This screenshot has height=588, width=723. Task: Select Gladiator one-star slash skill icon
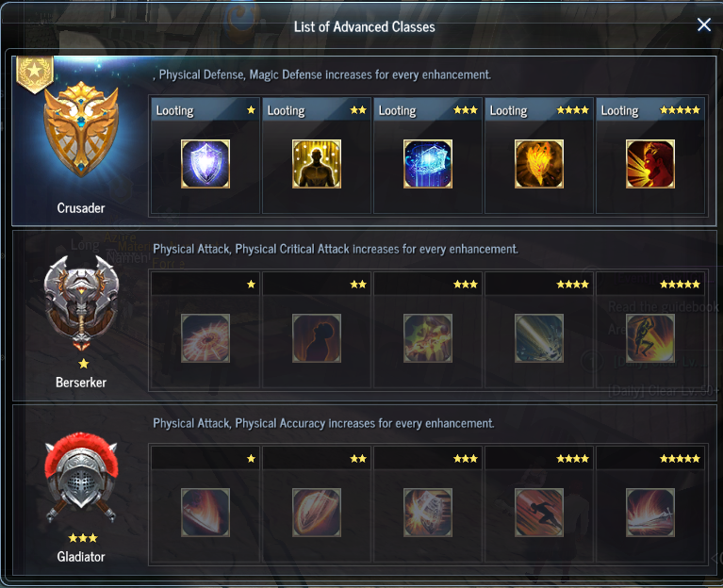coord(205,513)
